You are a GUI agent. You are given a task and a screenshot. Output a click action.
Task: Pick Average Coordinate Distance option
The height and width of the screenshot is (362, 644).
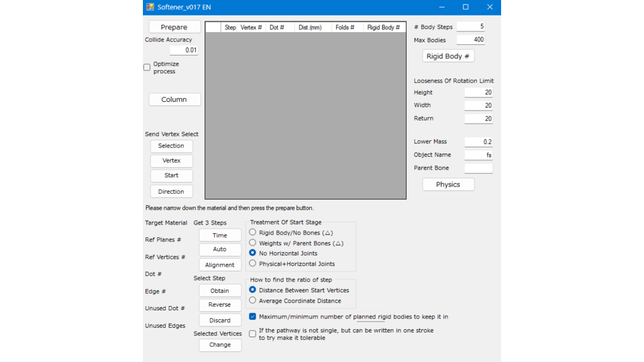point(253,300)
